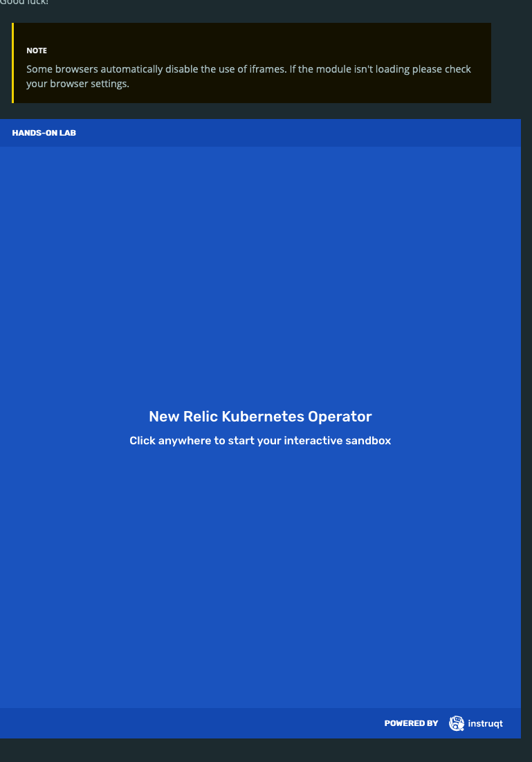
Task: Click the 'instruqt' brand name text
Action: pos(485,724)
